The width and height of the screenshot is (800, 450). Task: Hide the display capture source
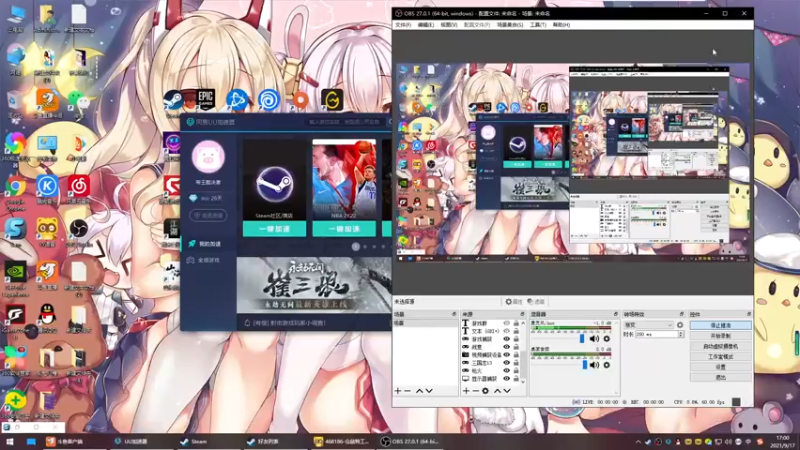point(507,379)
